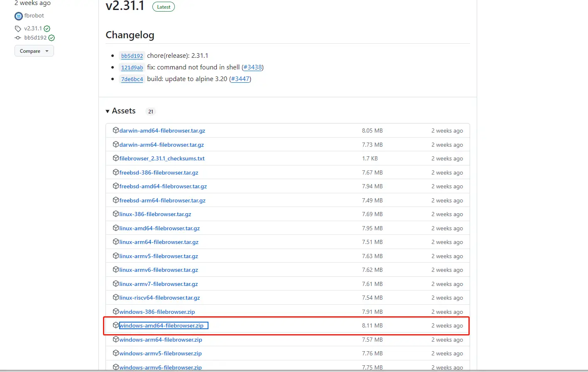Download linux-riscv64-filebrowser.tar.gz
The width and height of the screenshot is (588, 372).
159,298
